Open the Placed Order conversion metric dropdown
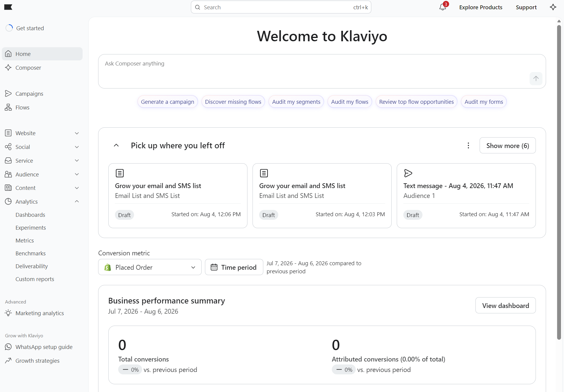Screen dimensions: 564x392 150,267
